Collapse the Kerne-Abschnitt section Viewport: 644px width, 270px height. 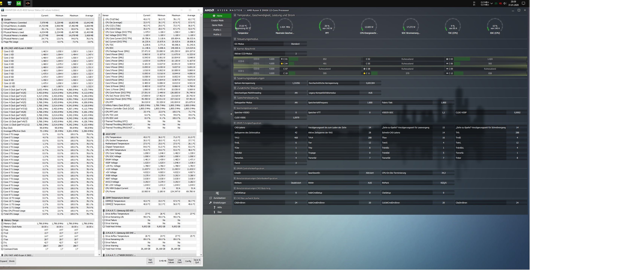(x=235, y=49)
